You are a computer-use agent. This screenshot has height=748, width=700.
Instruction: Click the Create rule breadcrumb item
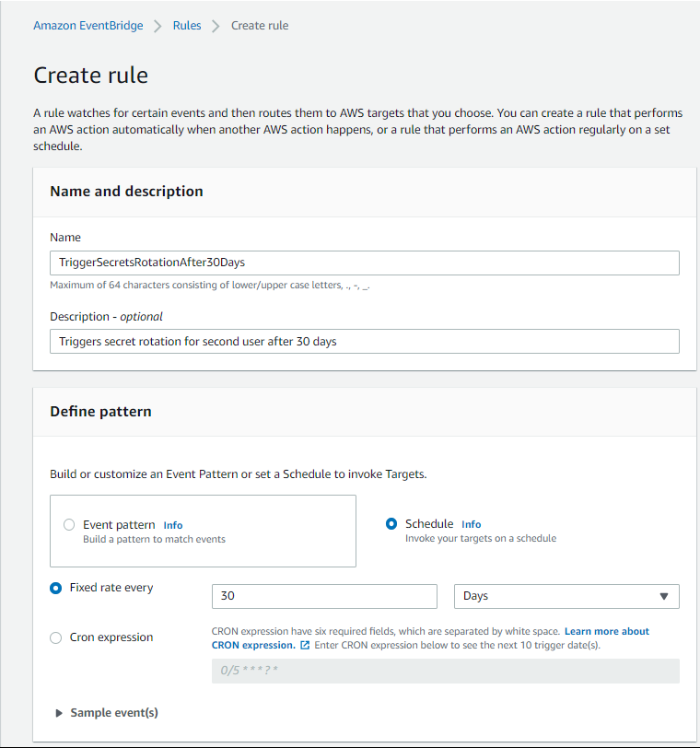coord(260,26)
